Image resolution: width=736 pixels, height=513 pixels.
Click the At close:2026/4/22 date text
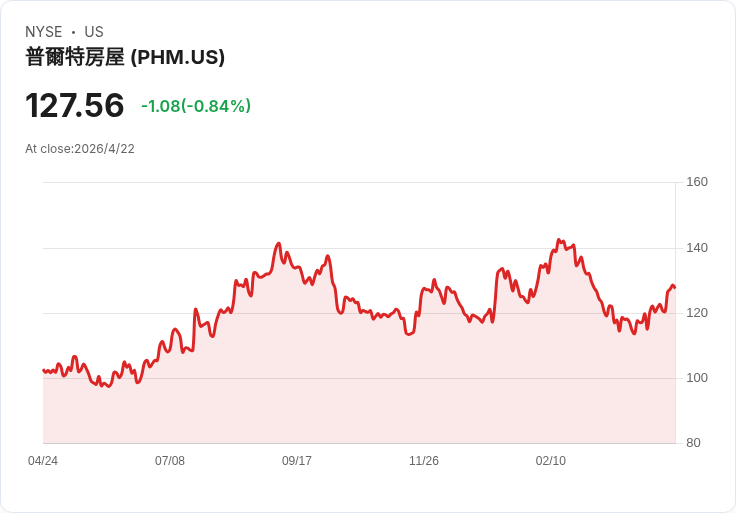pyautogui.click(x=80, y=149)
